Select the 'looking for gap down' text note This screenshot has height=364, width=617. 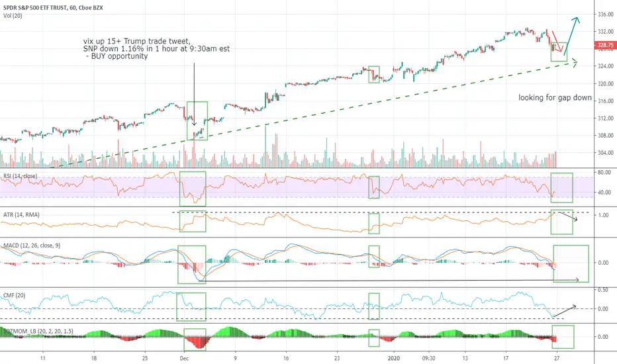point(555,97)
